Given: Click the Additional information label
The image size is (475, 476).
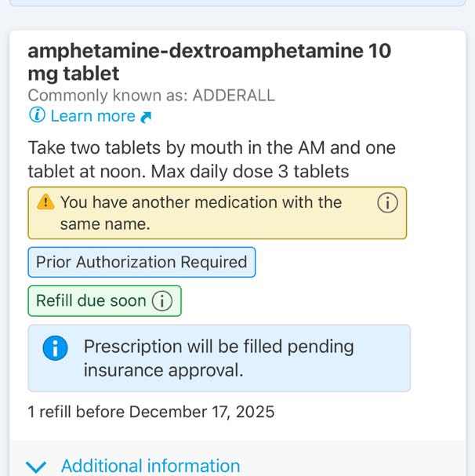Looking at the screenshot, I should click(150, 466).
